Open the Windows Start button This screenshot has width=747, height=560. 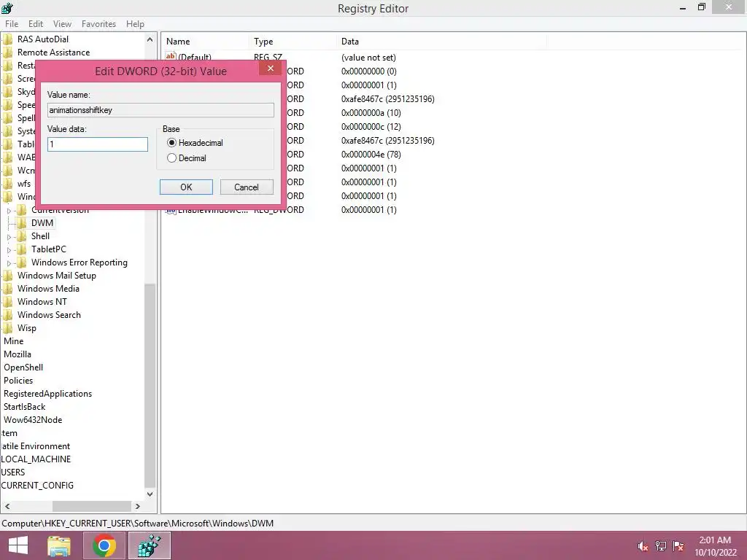(x=18, y=545)
